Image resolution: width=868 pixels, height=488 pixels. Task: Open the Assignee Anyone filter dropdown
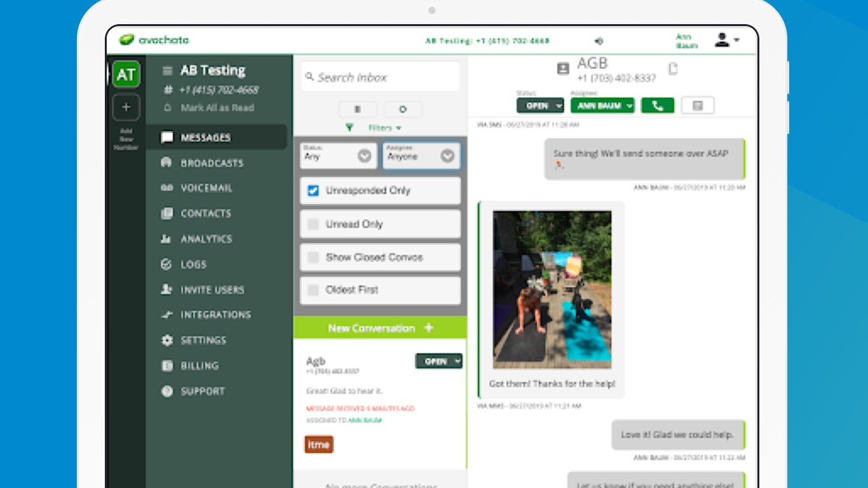coord(421,156)
